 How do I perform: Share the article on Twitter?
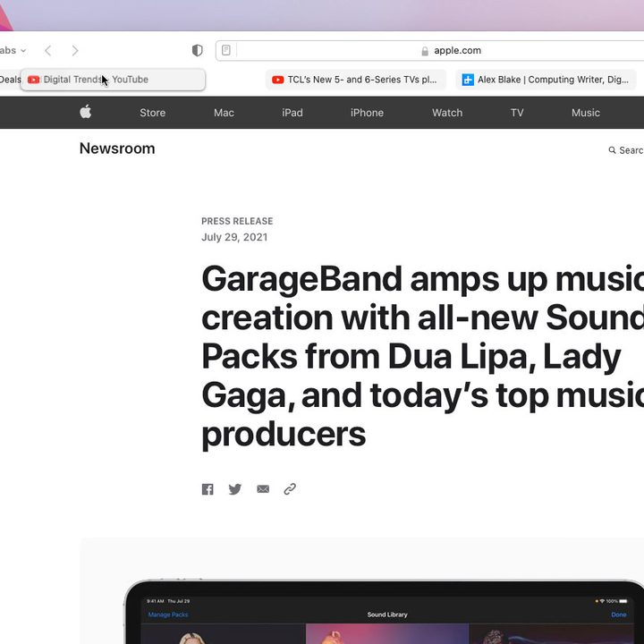click(235, 488)
